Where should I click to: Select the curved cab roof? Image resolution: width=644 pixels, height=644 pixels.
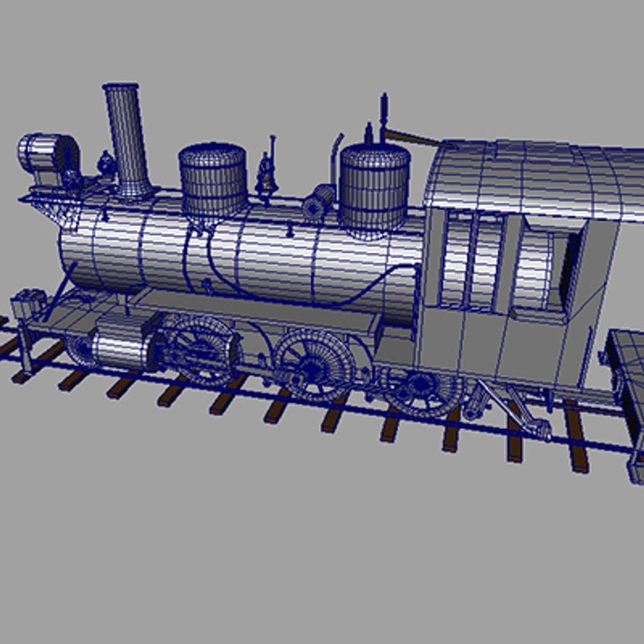tap(534, 179)
